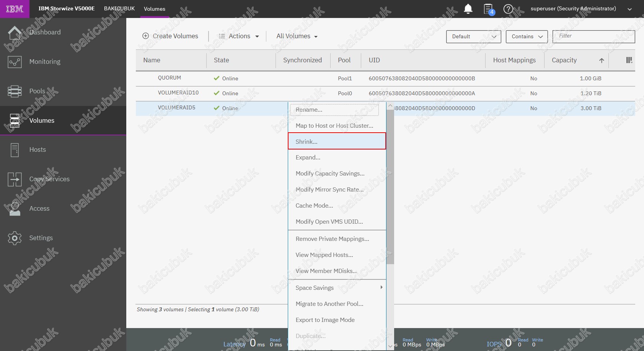This screenshot has height=351, width=644.
Task: Click the VOLUMERAID5 online checkmark
Action: 217,108
